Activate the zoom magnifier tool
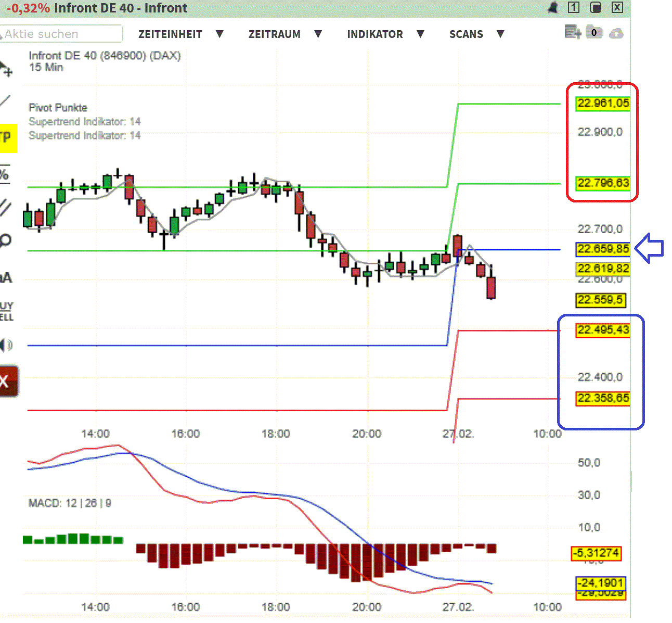Image resolution: width=672 pixels, height=623 pixels. click(x=6, y=240)
